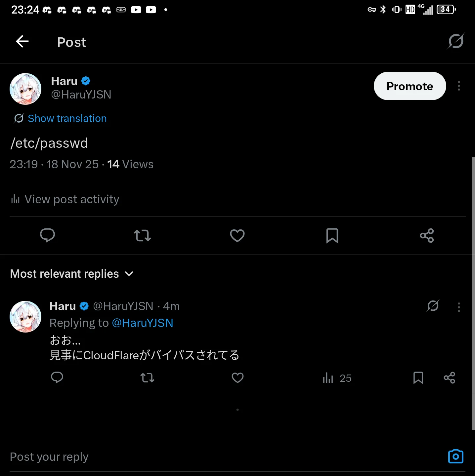Screen dimensions: 475x476
Task: Open the reply's three-dot menu
Action: click(x=459, y=307)
